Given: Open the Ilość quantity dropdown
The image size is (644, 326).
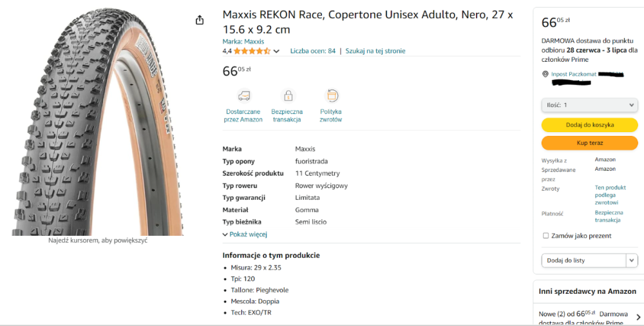Looking at the screenshot, I should 589,105.
